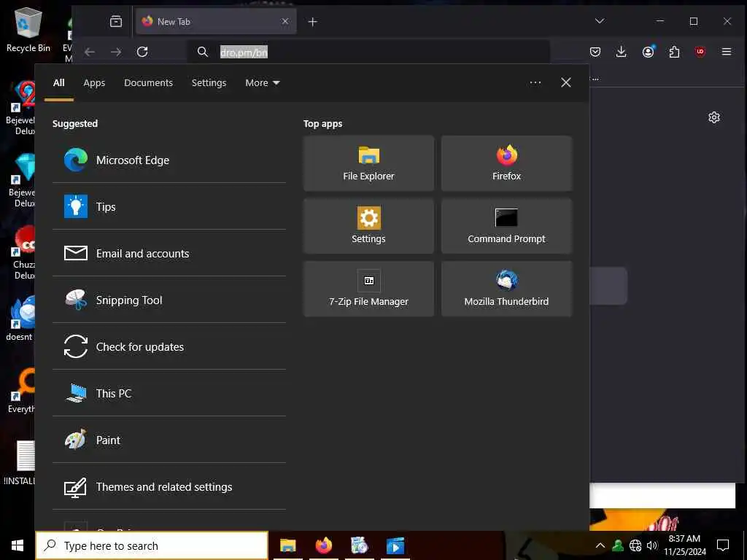Switch to the All search tab

pos(59,83)
